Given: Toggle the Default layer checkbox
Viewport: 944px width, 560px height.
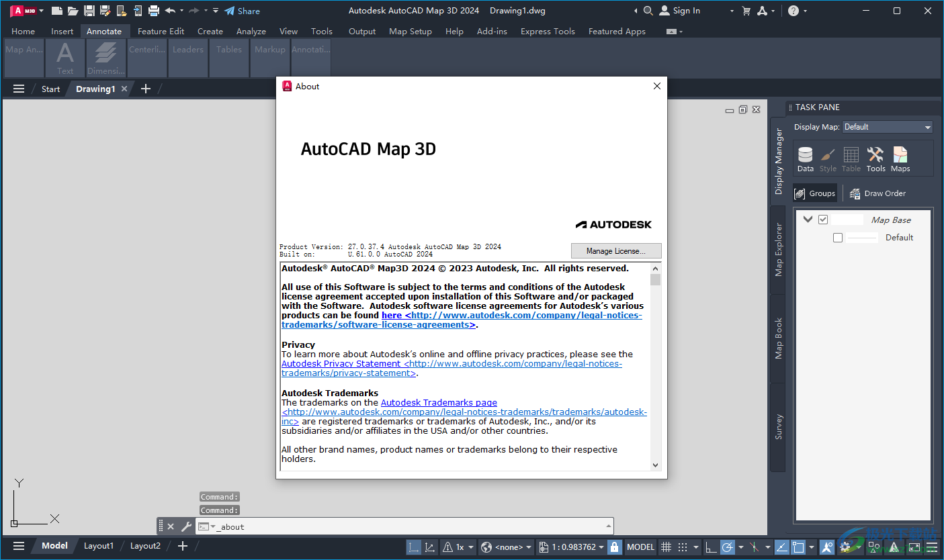Looking at the screenshot, I should [838, 238].
